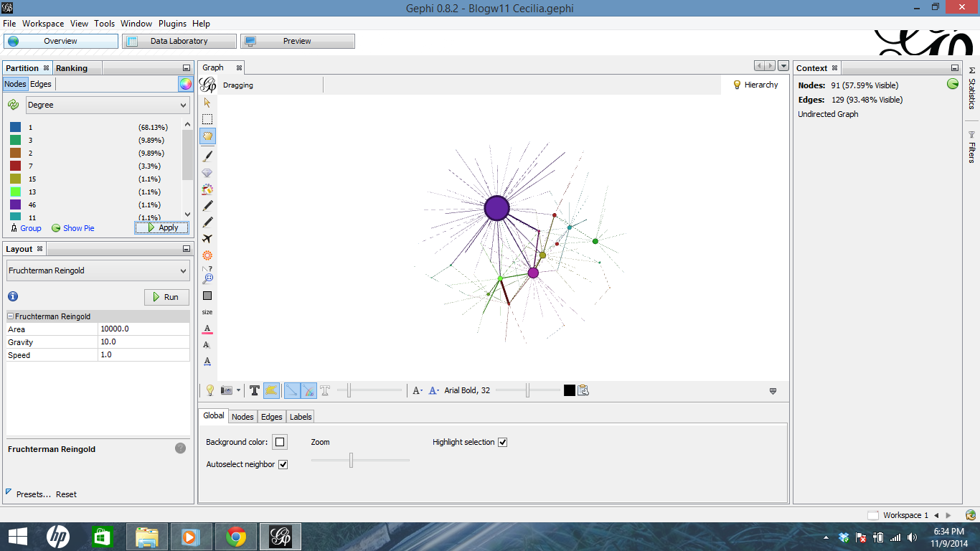Image resolution: width=980 pixels, height=551 pixels.
Task: Click the color wheel icon in Partition panel
Action: 186,84
